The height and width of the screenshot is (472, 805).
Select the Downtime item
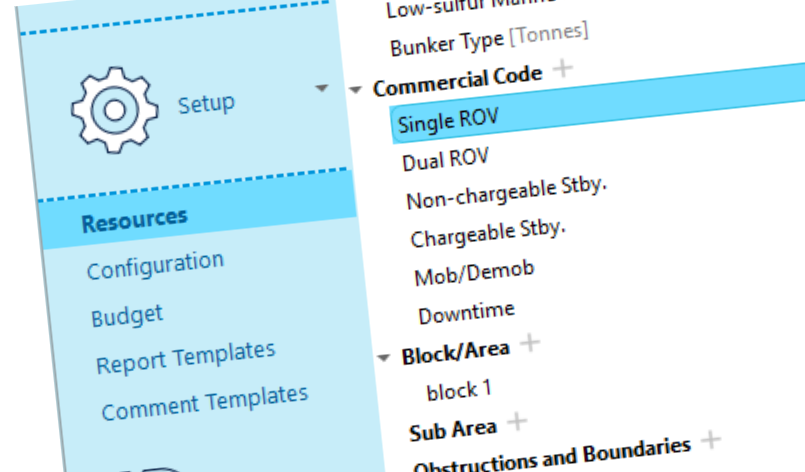pos(466,313)
